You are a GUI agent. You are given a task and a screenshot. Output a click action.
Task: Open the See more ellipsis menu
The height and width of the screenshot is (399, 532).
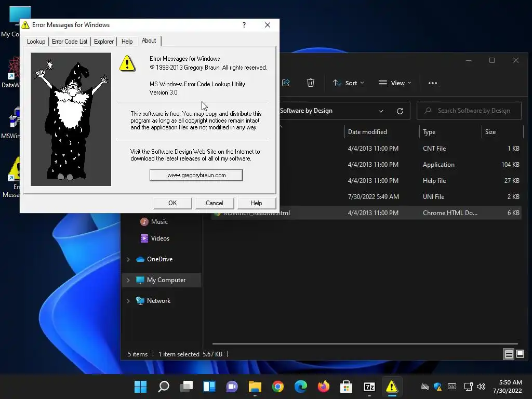pyautogui.click(x=433, y=83)
